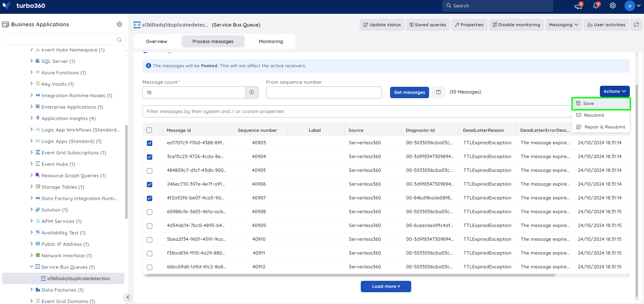Click the sidebar tree vertical scrollbar
Viewport: 644px width, 304px height.
click(x=126, y=172)
